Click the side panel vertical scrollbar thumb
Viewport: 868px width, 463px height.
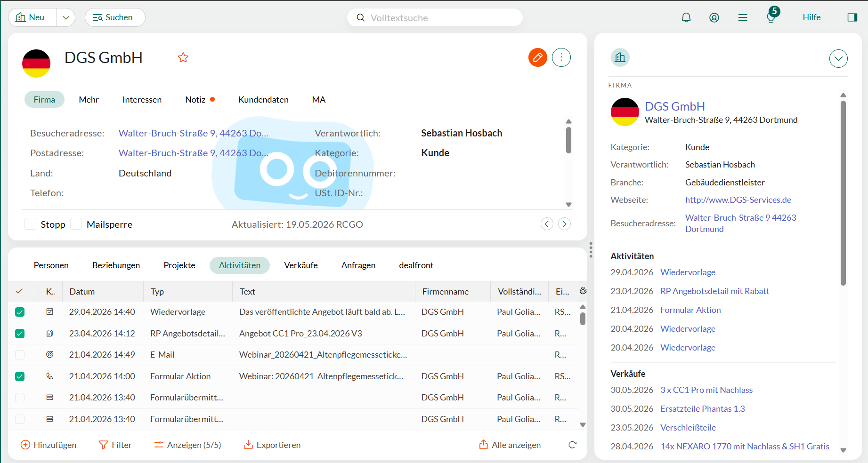[x=843, y=193]
